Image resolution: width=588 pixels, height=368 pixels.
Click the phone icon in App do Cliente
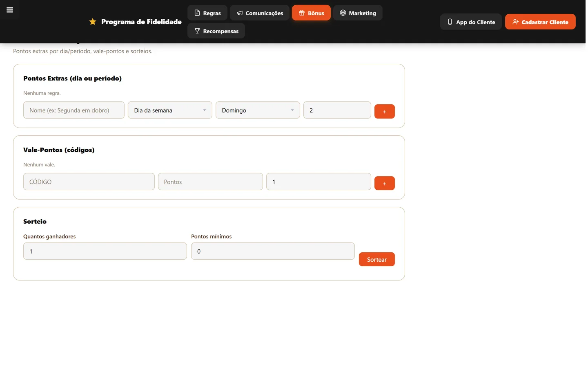pos(450,22)
